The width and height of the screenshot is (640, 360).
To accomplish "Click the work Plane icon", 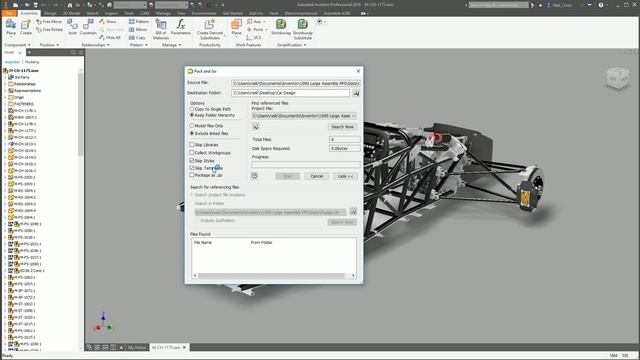I will 236,27.
